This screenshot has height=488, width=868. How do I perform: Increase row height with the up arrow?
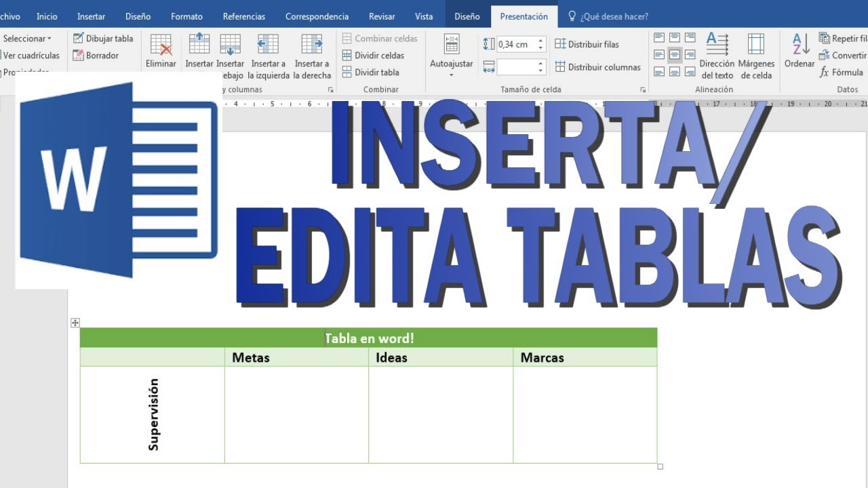click(540, 41)
